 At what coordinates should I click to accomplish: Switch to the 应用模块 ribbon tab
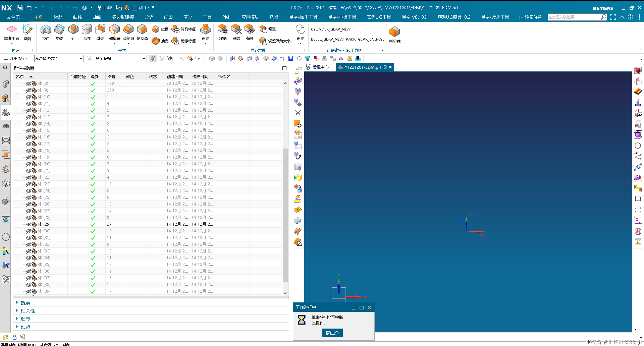point(250,17)
